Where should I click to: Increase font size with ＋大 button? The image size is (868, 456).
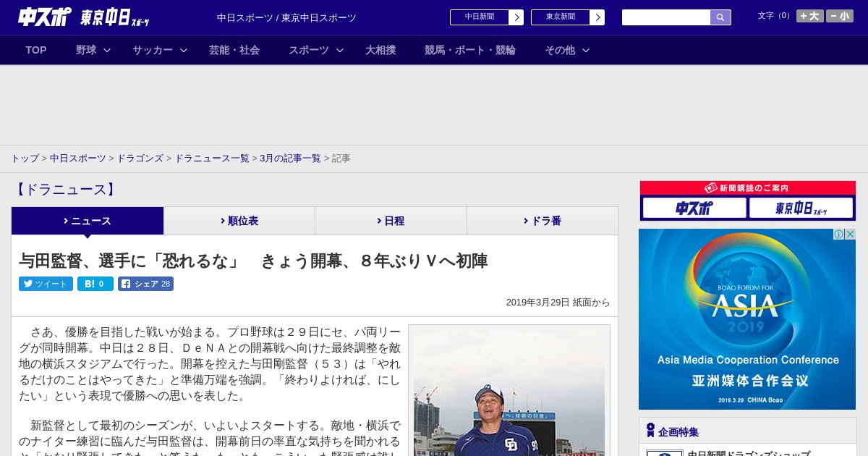click(x=810, y=16)
